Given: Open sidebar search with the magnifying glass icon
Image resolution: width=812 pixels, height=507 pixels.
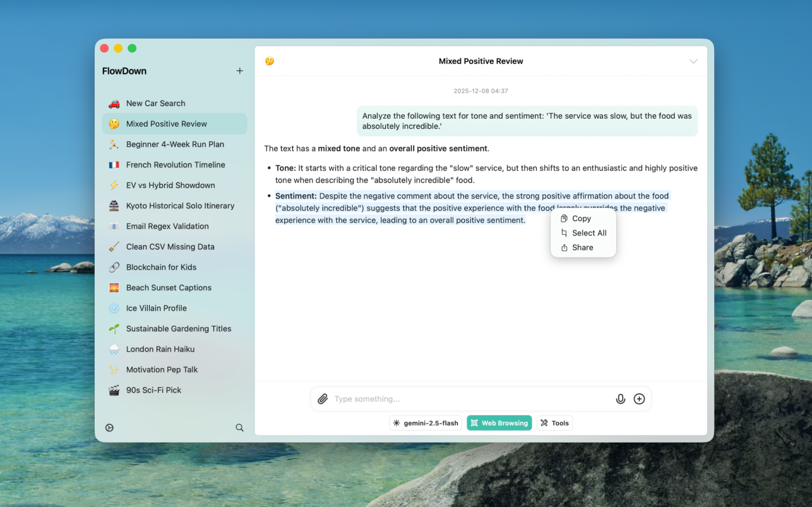Looking at the screenshot, I should pos(239,427).
